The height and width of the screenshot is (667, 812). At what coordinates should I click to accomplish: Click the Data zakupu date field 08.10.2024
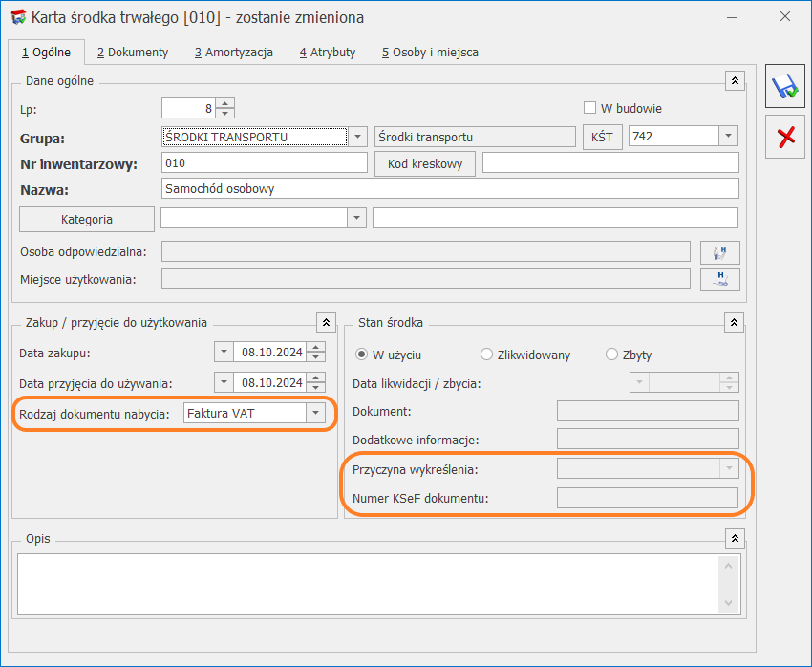click(x=269, y=353)
